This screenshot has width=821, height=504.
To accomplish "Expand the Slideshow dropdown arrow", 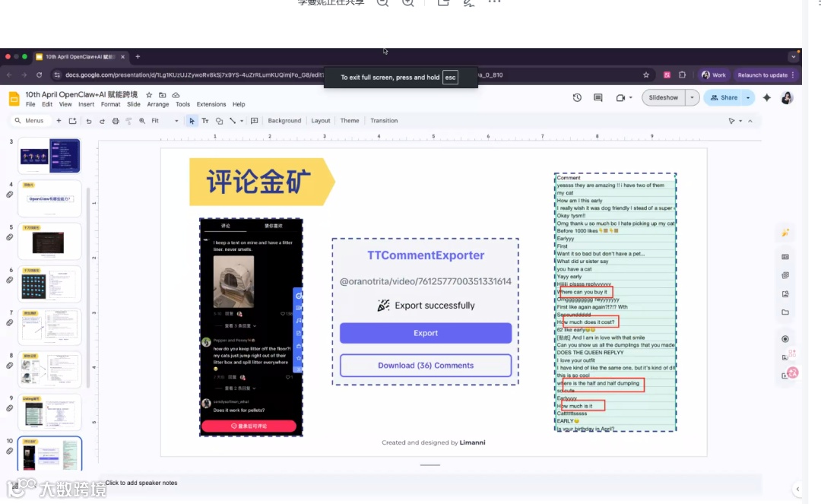I will [x=693, y=97].
